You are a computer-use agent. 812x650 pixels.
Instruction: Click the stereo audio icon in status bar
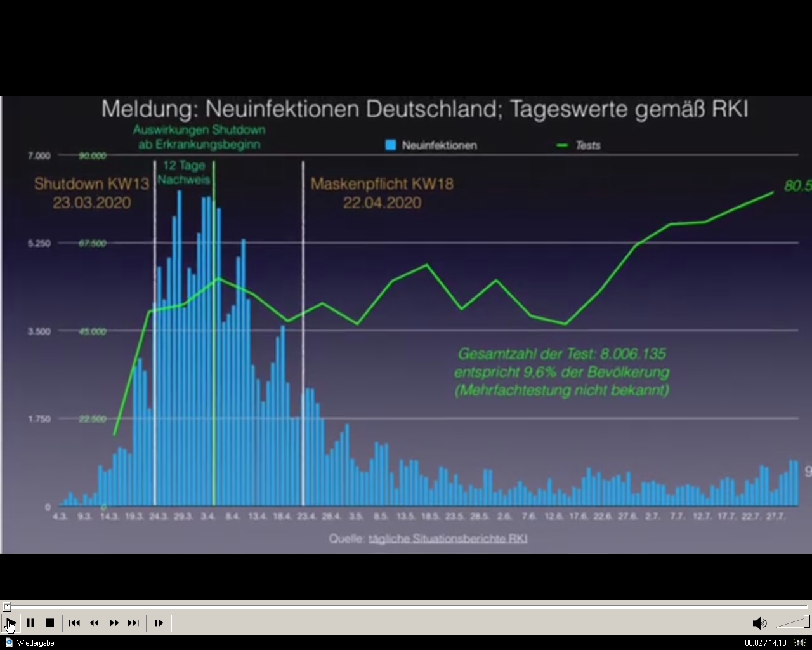pyautogui.click(x=801, y=642)
